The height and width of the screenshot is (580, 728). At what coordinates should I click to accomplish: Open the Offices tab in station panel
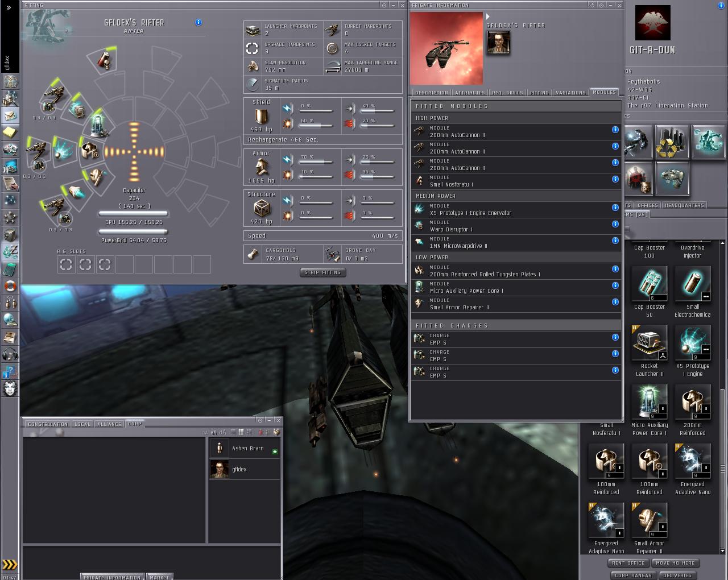coord(648,205)
